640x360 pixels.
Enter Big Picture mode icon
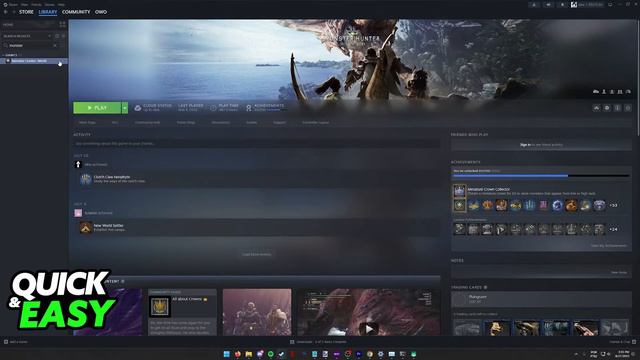coord(610,4)
